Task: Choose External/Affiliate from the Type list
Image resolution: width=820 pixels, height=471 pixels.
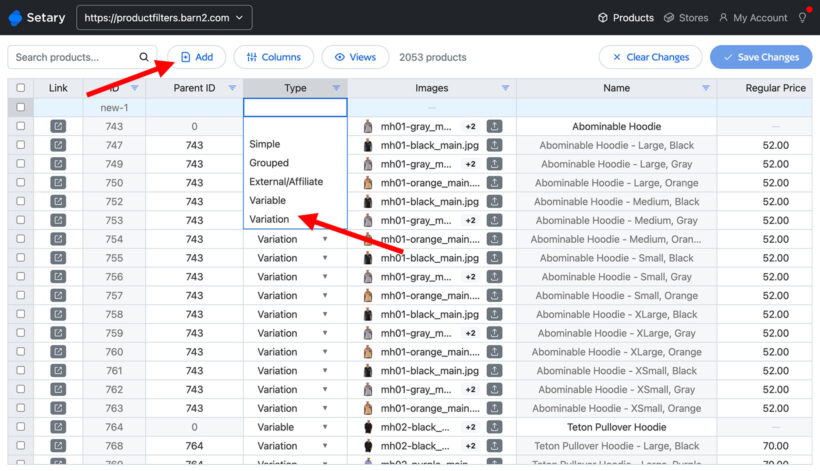Action: (295, 182)
